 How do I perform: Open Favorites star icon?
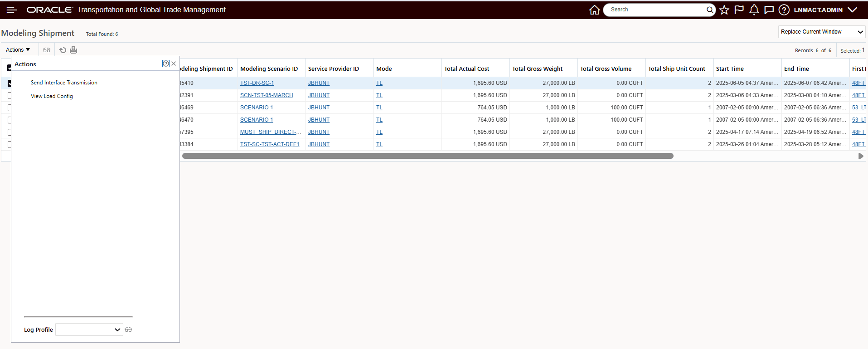pyautogui.click(x=724, y=10)
